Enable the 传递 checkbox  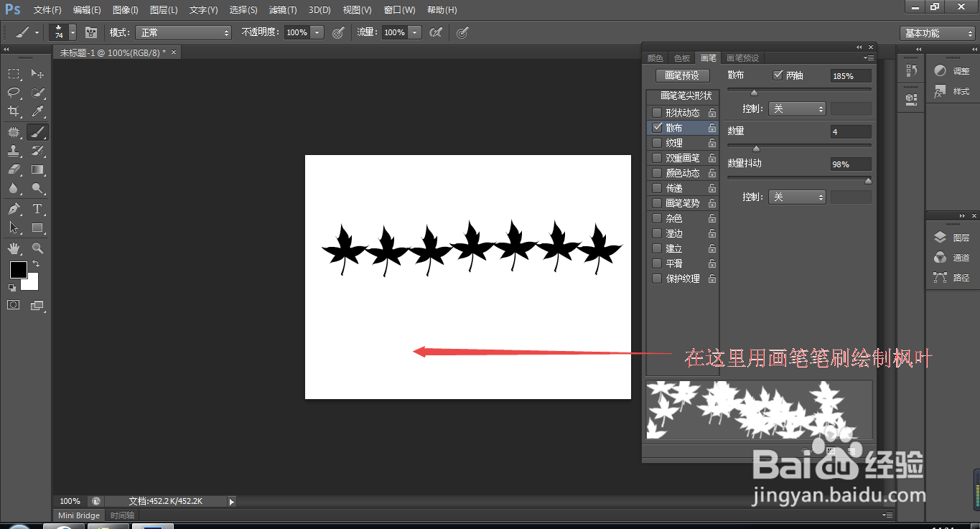657,188
